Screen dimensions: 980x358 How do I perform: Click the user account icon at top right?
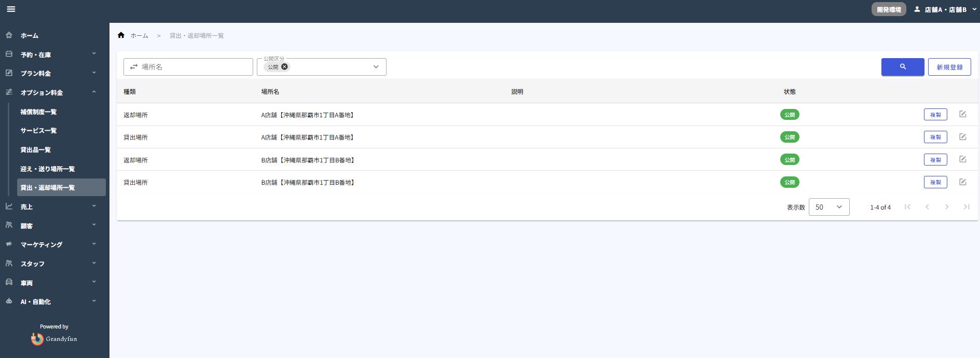click(917, 9)
